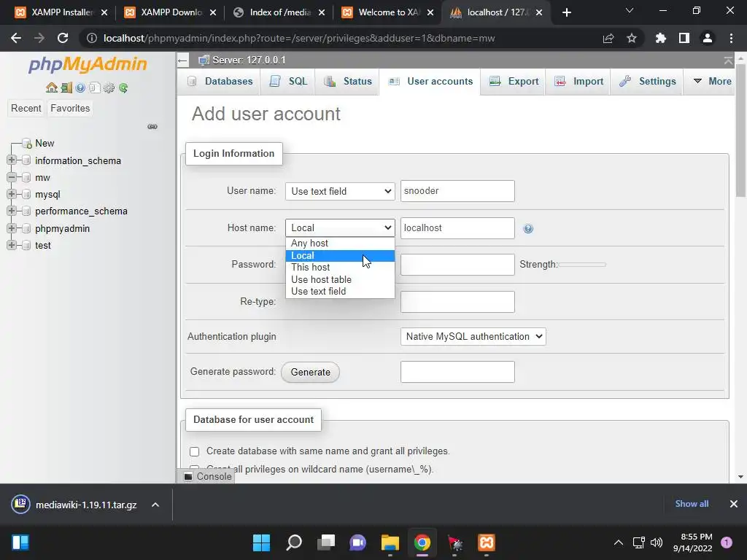Image resolution: width=747 pixels, height=560 pixels.
Task: Click the page vertical scrollbar thumb
Action: (x=740, y=130)
